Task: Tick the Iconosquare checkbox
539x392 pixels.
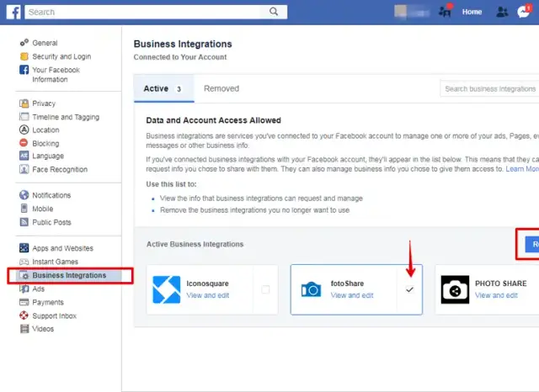Action: pos(265,289)
